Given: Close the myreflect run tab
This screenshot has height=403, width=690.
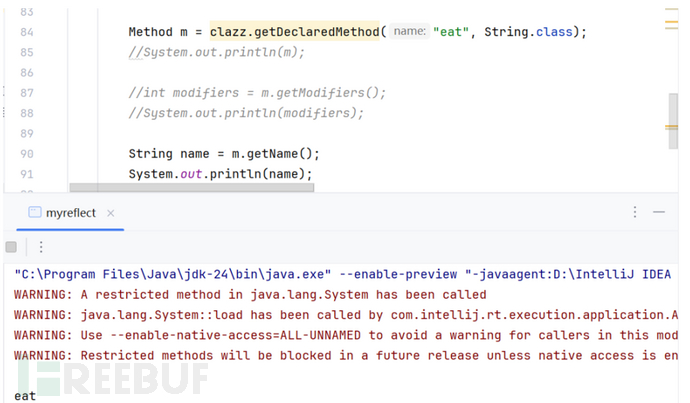Looking at the screenshot, I should click(x=110, y=212).
